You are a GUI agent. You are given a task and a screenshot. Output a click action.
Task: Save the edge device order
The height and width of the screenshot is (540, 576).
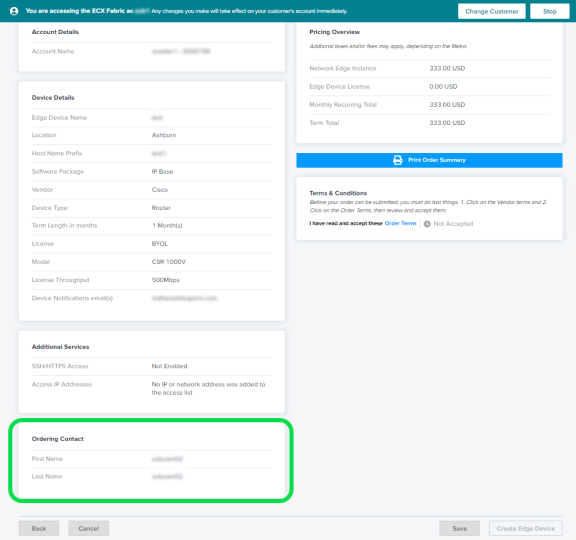point(460,528)
